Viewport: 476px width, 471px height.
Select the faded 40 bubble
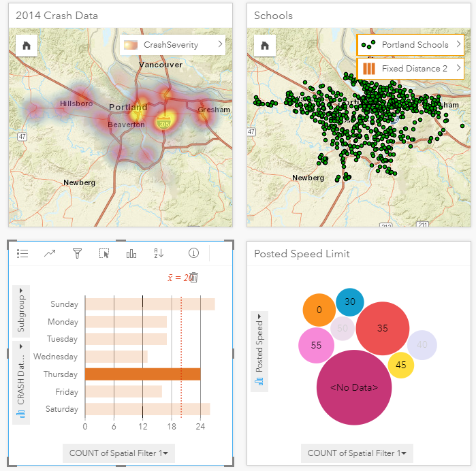click(422, 345)
